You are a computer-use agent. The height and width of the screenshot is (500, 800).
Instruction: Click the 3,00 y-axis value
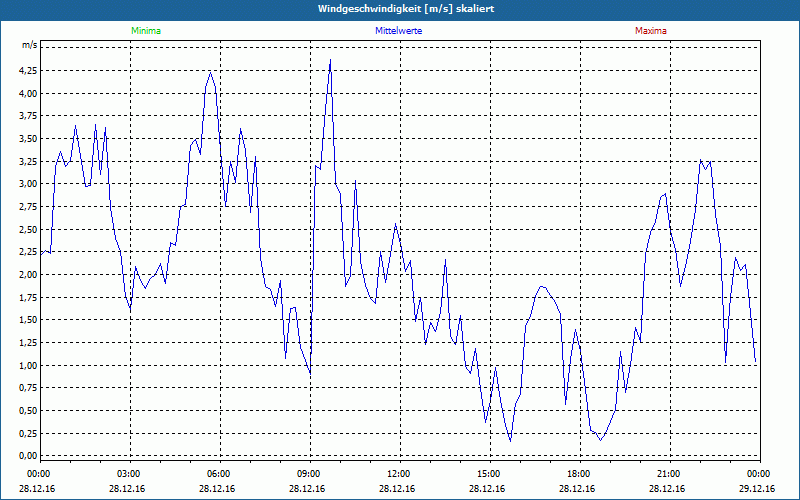(x=28, y=184)
